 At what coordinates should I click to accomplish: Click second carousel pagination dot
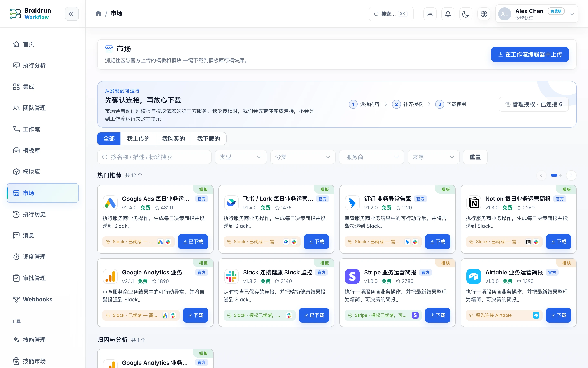click(x=561, y=175)
